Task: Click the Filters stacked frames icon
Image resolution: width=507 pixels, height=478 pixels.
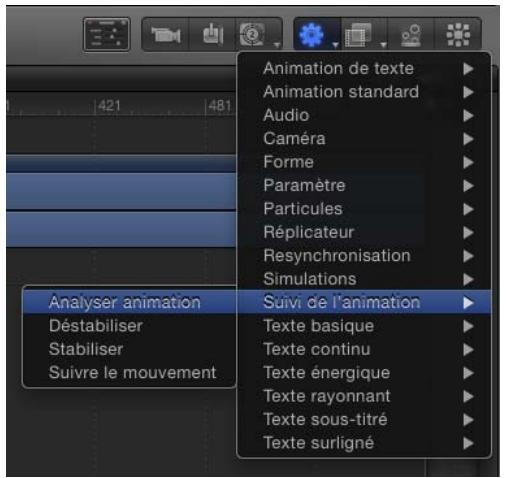Action: click(358, 35)
